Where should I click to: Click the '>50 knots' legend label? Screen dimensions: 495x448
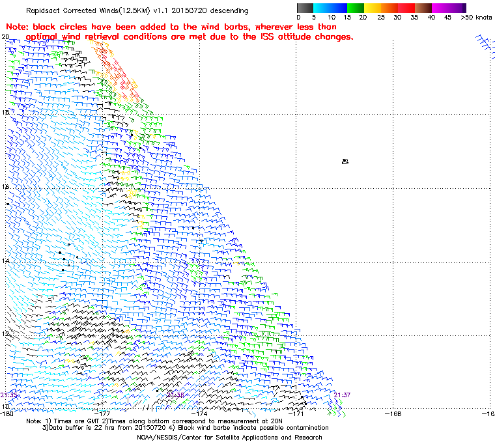point(476,18)
